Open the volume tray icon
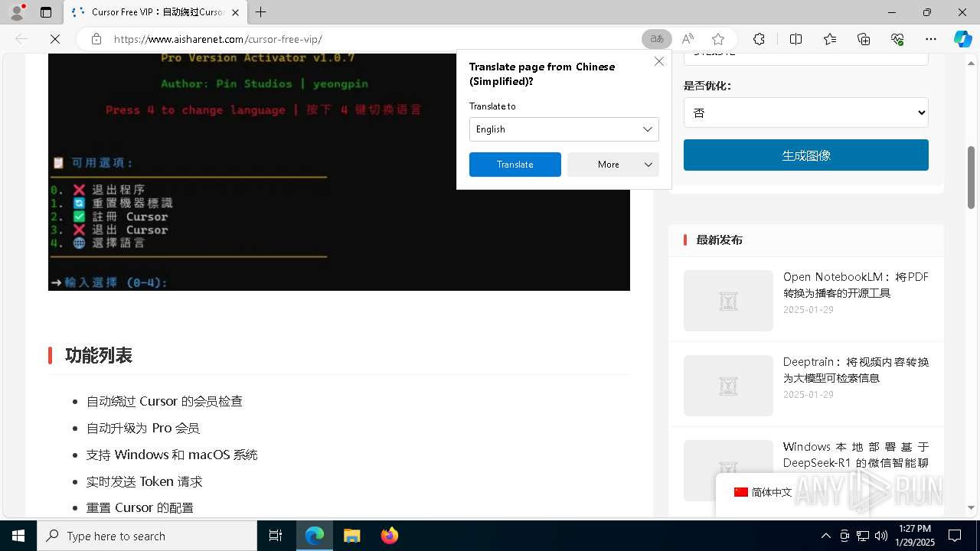980x551 pixels. [x=880, y=536]
